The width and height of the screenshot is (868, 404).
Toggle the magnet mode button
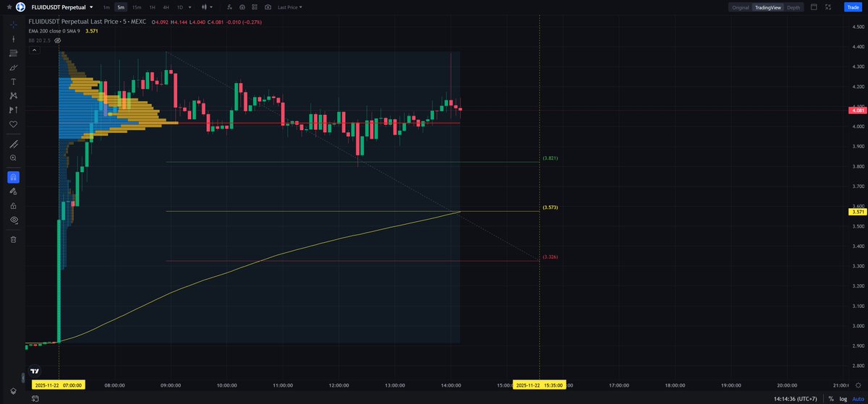(13, 177)
